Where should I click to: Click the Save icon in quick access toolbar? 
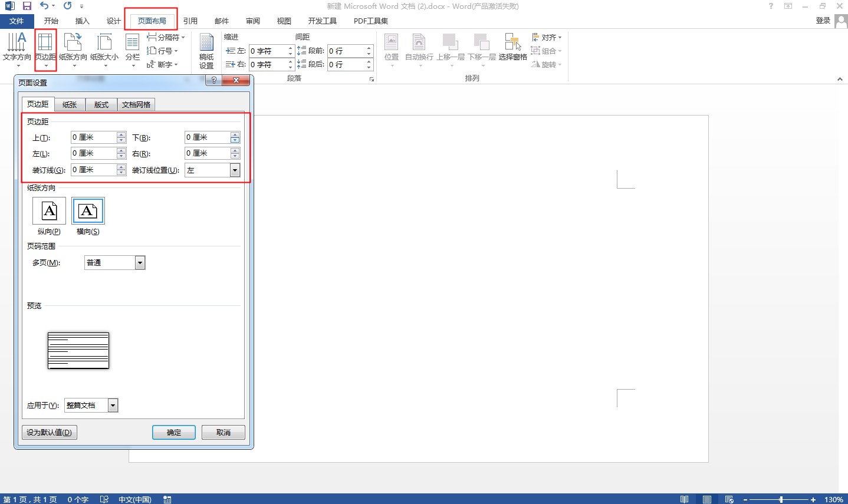click(27, 6)
